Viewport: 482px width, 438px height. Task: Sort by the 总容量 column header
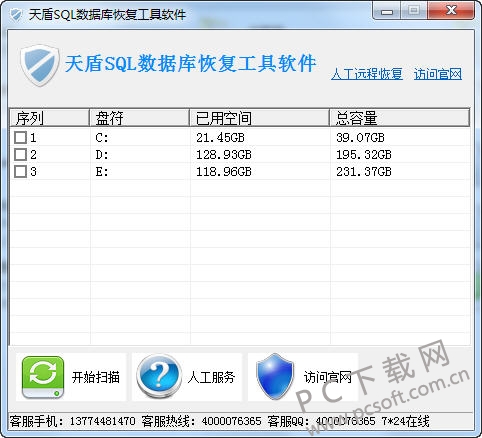point(399,117)
